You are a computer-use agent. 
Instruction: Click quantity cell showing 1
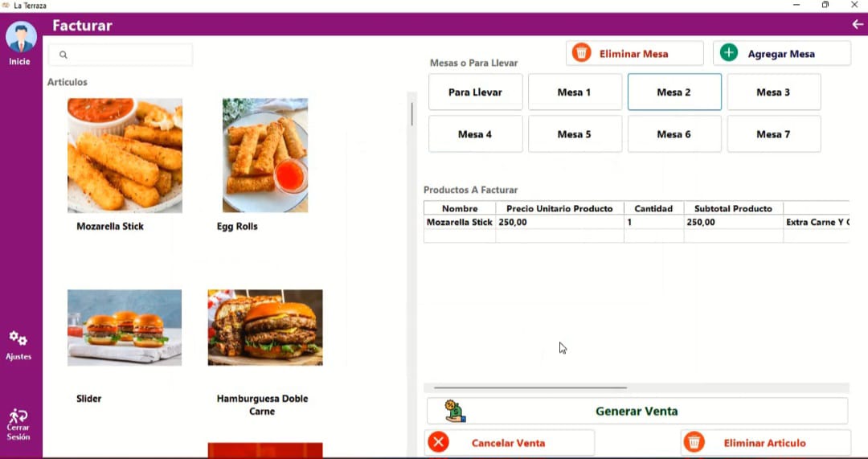(x=653, y=222)
